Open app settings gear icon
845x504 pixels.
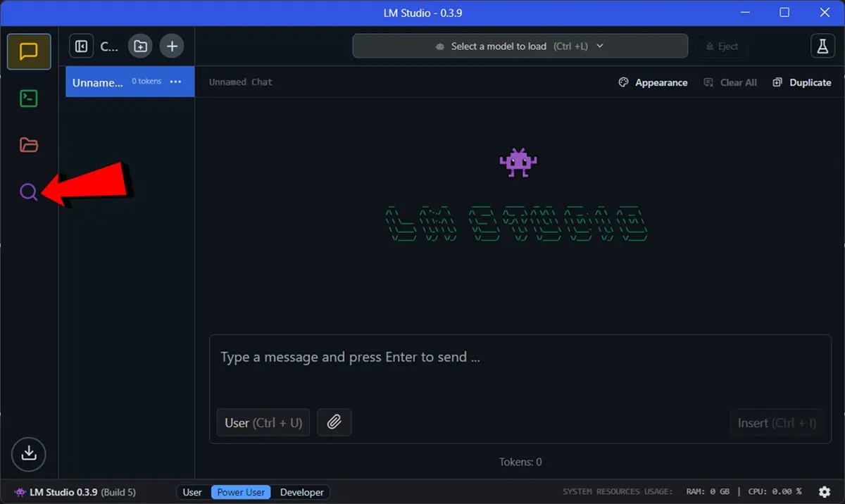[825, 492]
